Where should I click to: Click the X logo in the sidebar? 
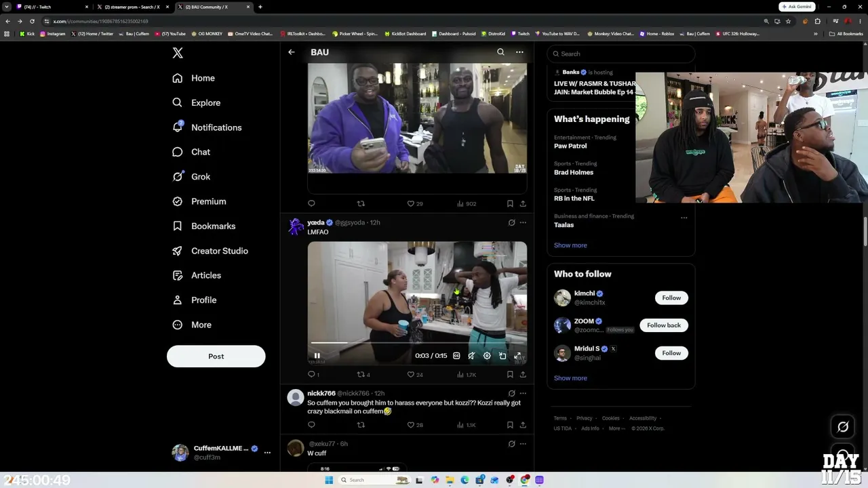[x=178, y=53]
